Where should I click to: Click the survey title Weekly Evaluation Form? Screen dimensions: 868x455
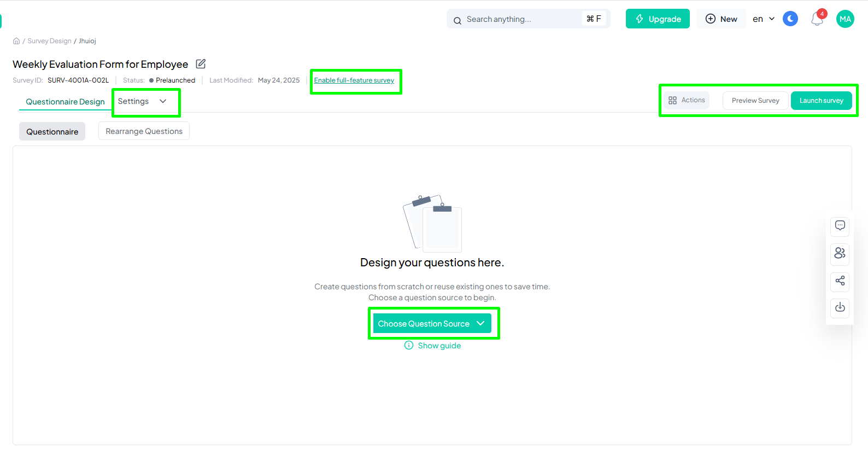coord(100,65)
